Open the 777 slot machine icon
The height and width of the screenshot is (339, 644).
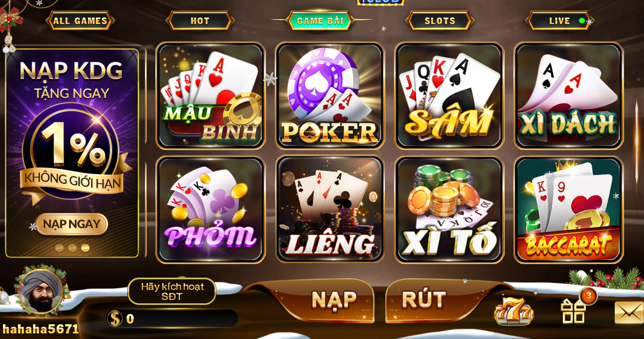coord(514,310)
